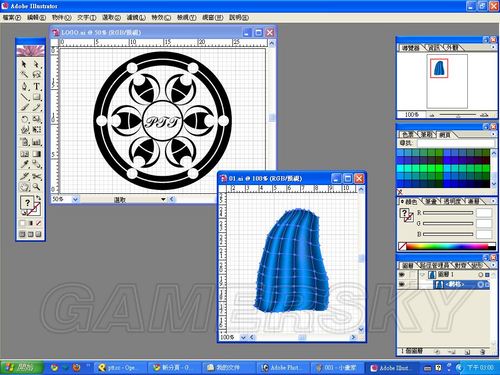Click the target circle of layer 1
500x375 pixels.
[x=480, y=275]
